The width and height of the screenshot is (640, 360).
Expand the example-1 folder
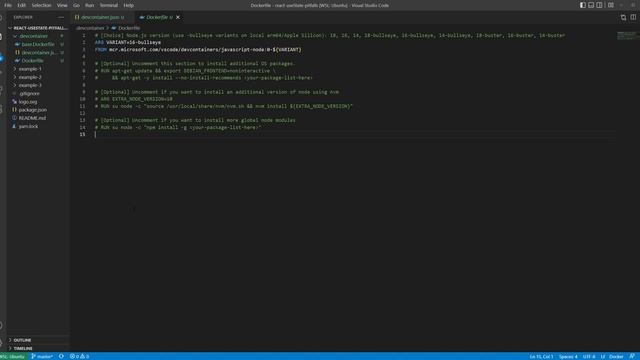click(x=38, y=69)
